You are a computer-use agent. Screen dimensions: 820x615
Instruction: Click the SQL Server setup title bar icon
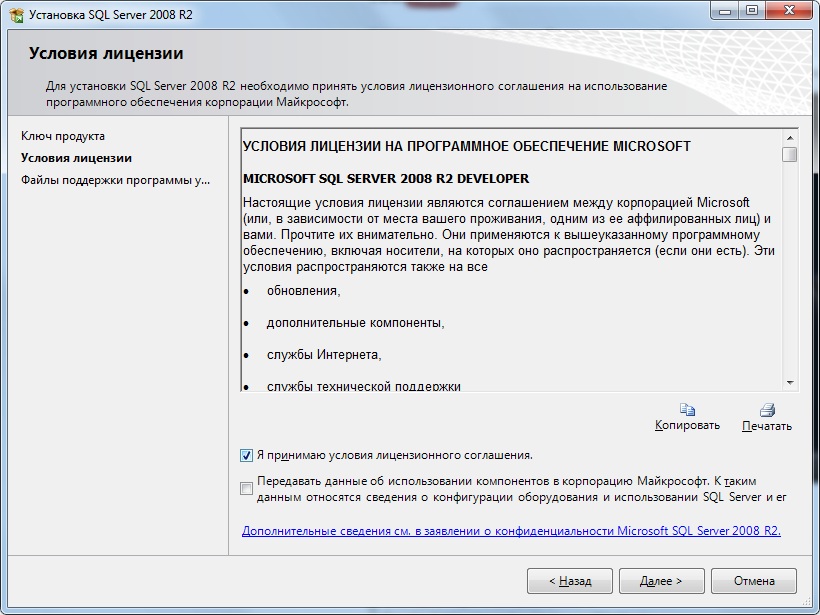point(16,15)
